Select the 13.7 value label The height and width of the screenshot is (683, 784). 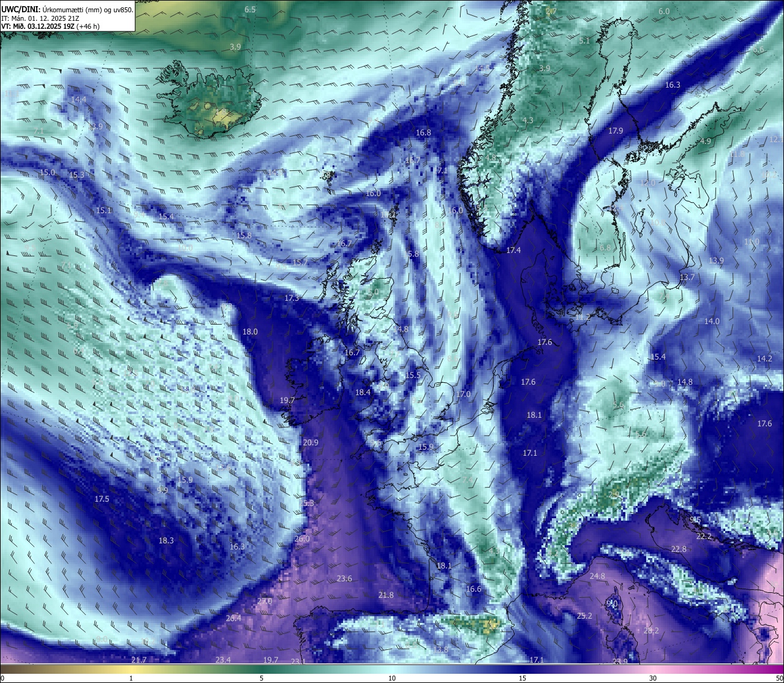tap(687, 277)
